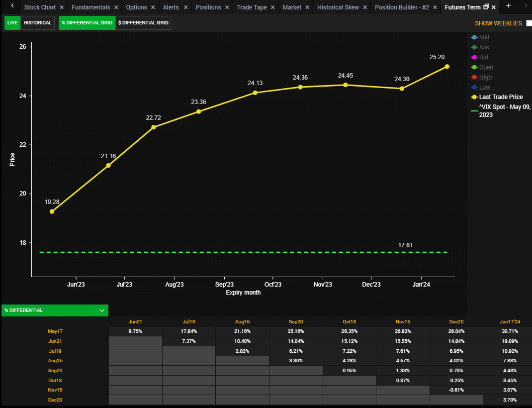Open the Historical Skew tab
The image size is (532, 408).
coord(338,7)
